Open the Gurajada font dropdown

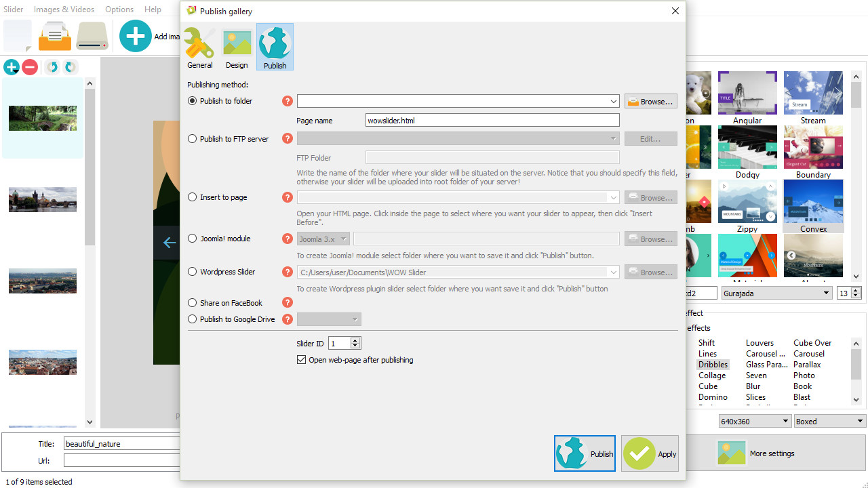[x=826, y=293]
